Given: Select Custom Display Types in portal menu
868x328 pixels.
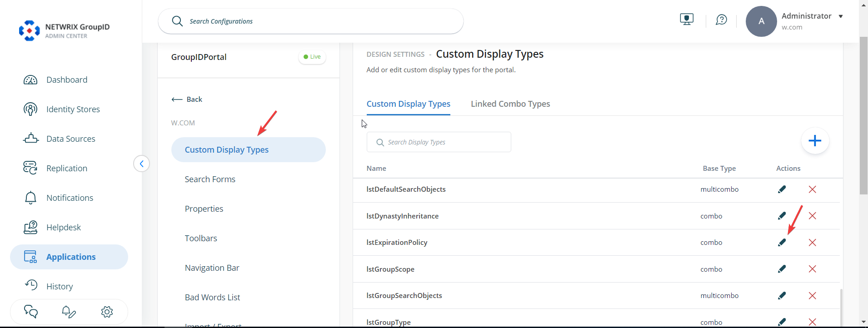Looking at the screenshot, I should (249, 150).
